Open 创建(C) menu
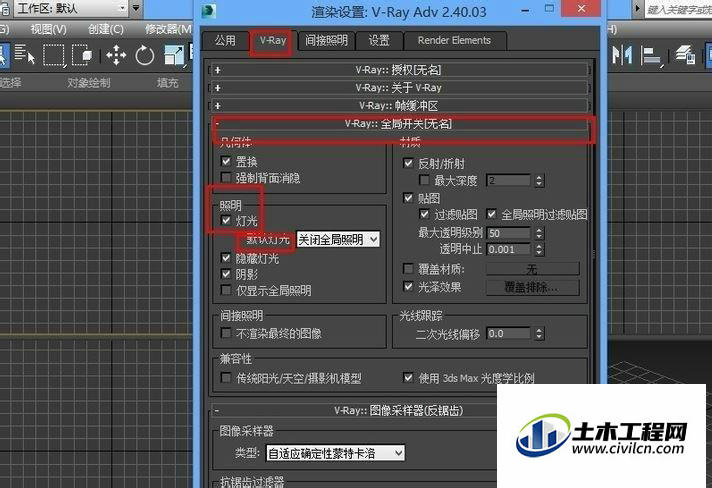 [x=106, y=30]
